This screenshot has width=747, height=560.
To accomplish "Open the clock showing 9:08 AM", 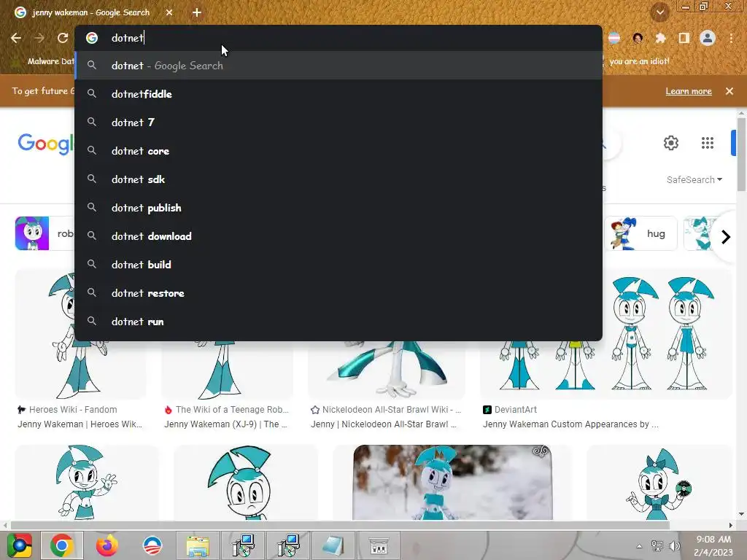I will click(713, 545).
